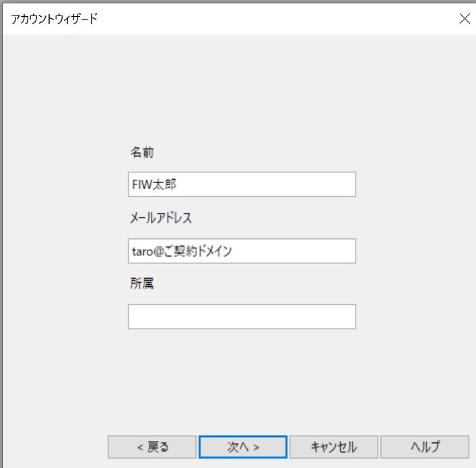Screen dimensions: 476x468
Task: Cancel the wizard via キャンセル button
Action: point(334,446)
